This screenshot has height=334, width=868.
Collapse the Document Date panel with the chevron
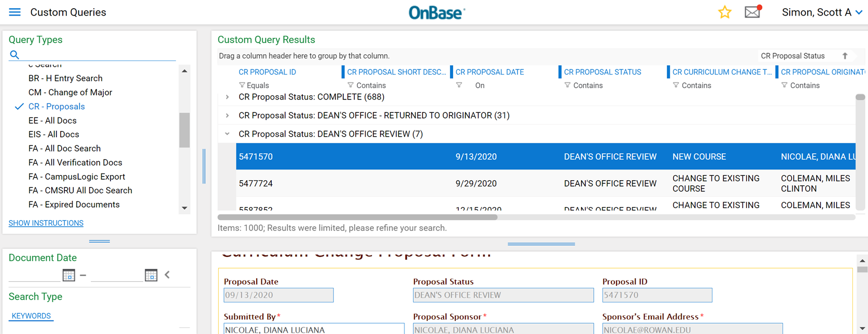167,275
